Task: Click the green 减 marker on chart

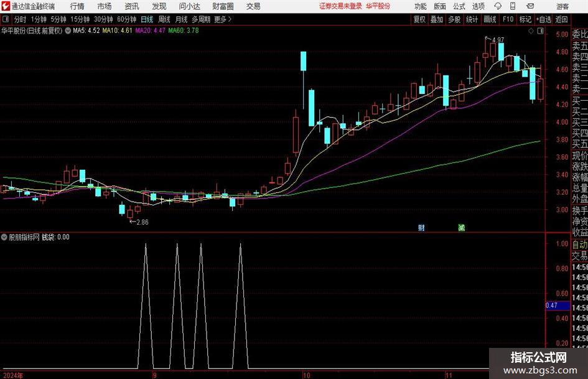Action: click(x=461, y=227)
